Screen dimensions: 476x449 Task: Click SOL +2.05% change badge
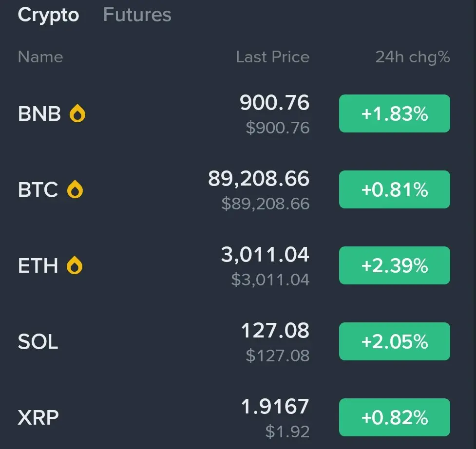tap(394, 341)
